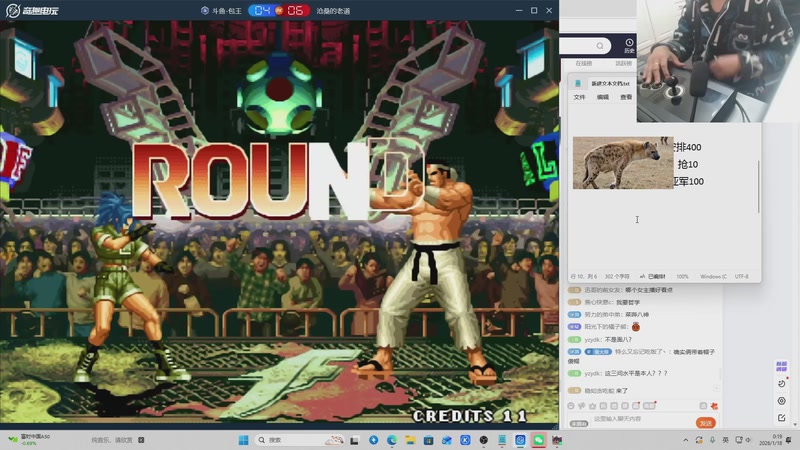
Task: Click the text 亚军100 in Notepad
Action: 688,181
